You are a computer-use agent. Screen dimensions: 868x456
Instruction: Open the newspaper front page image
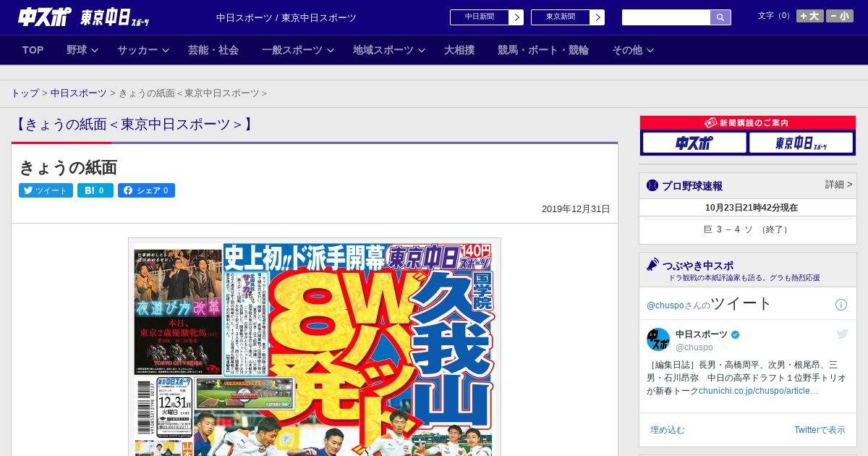315,347
